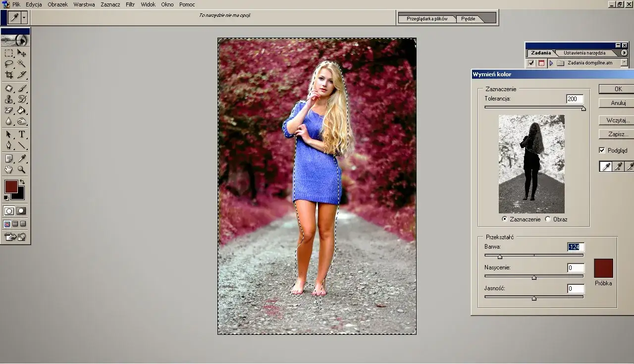634x364 pixels.
Task: Toggle the checkbox beside Zadania domyślne.atn
Action: tap(531, 63)
